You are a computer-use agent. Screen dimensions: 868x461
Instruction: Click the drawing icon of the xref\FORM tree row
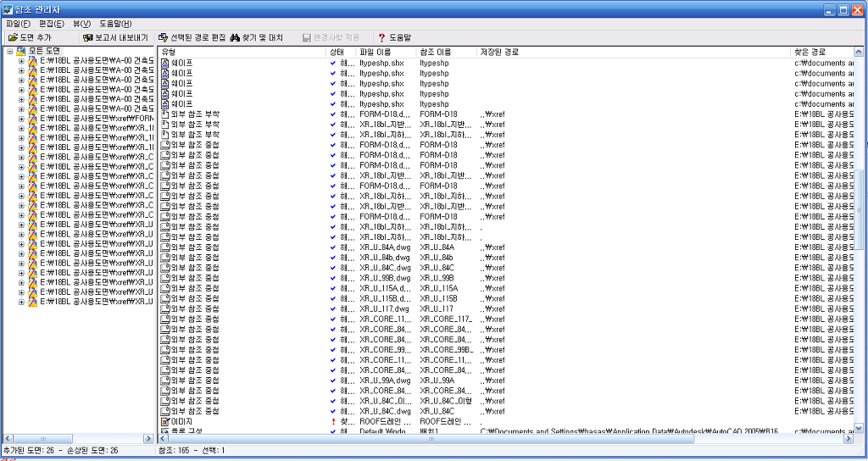(x=33, y=118)
